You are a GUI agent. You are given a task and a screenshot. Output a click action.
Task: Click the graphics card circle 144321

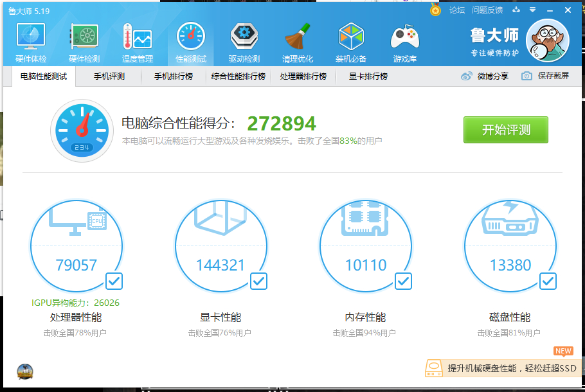click(221, 245)
